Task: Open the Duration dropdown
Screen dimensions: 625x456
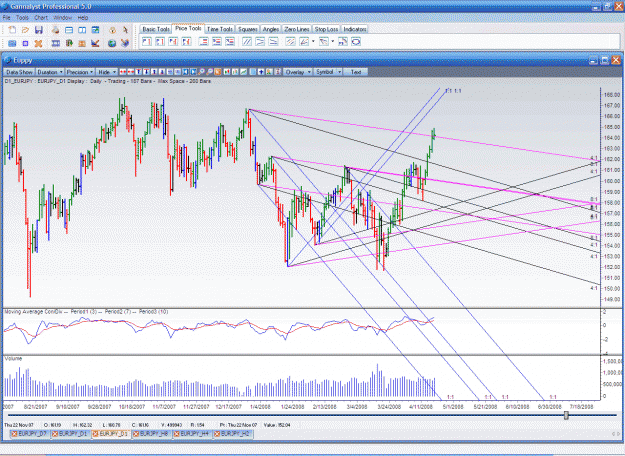Action: 50,72
